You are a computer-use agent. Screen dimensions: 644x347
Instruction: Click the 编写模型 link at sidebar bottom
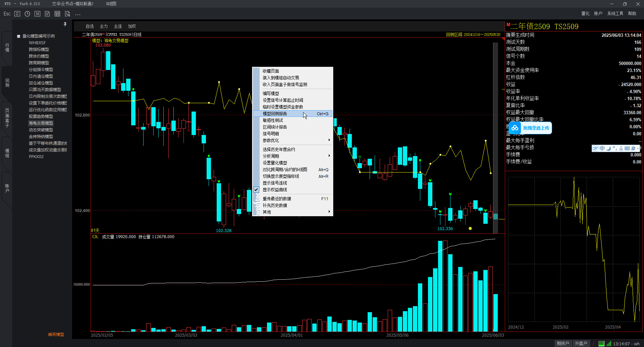(x=56, y=334)
